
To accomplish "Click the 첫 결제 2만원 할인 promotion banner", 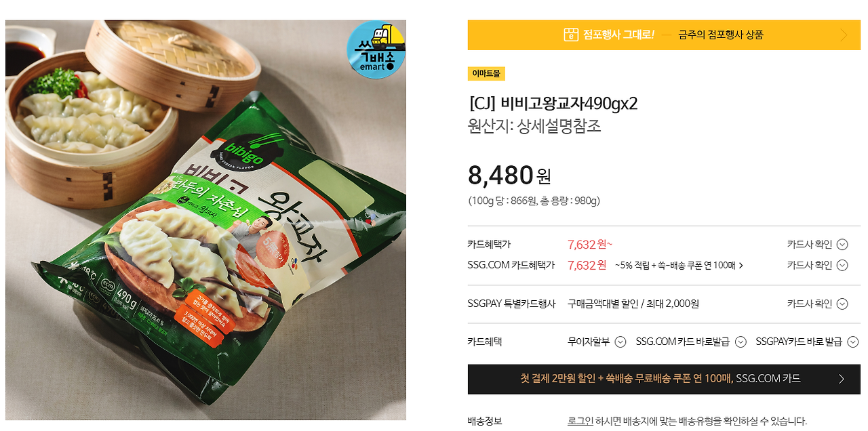I will click(664, 379).
